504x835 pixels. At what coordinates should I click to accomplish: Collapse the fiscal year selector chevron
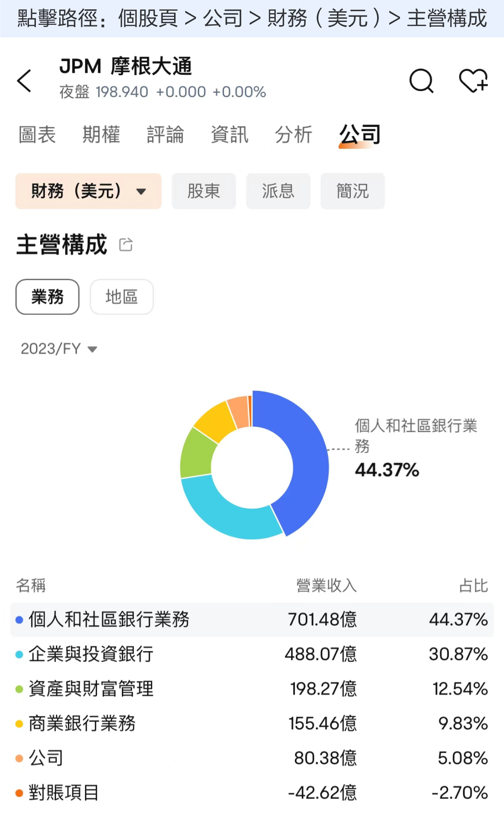pos(92,349)
